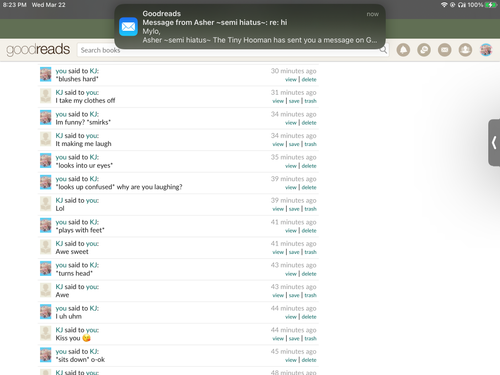The width and height of the screenshot is (500, 375).
Task: Save the "I take my clothes off" message
Action: [294, 101]
